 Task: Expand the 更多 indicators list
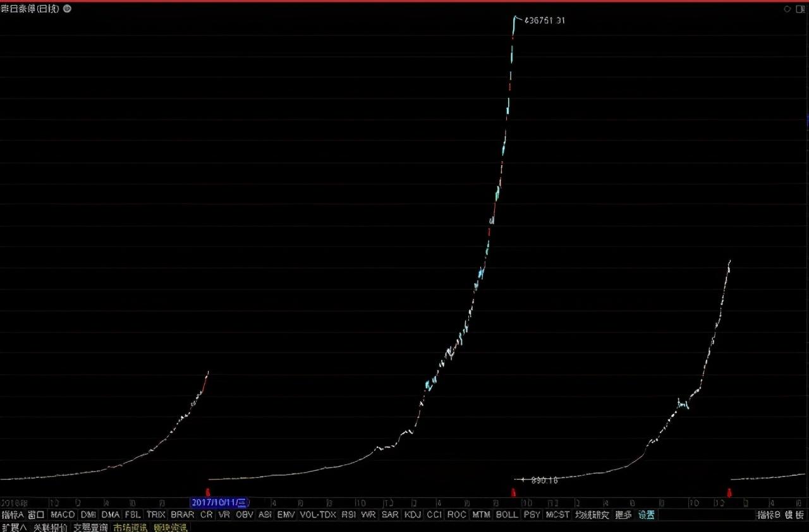coord(623,515)
